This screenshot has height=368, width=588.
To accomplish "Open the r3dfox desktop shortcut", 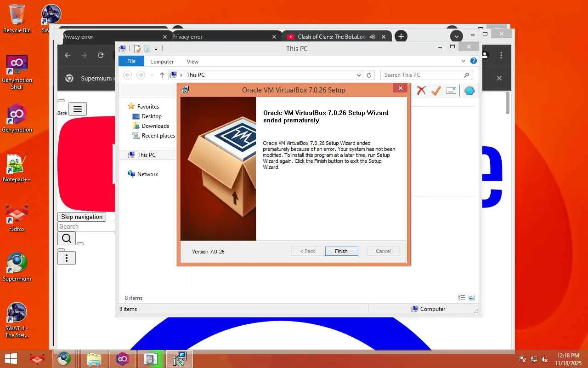I will (17, 218).
